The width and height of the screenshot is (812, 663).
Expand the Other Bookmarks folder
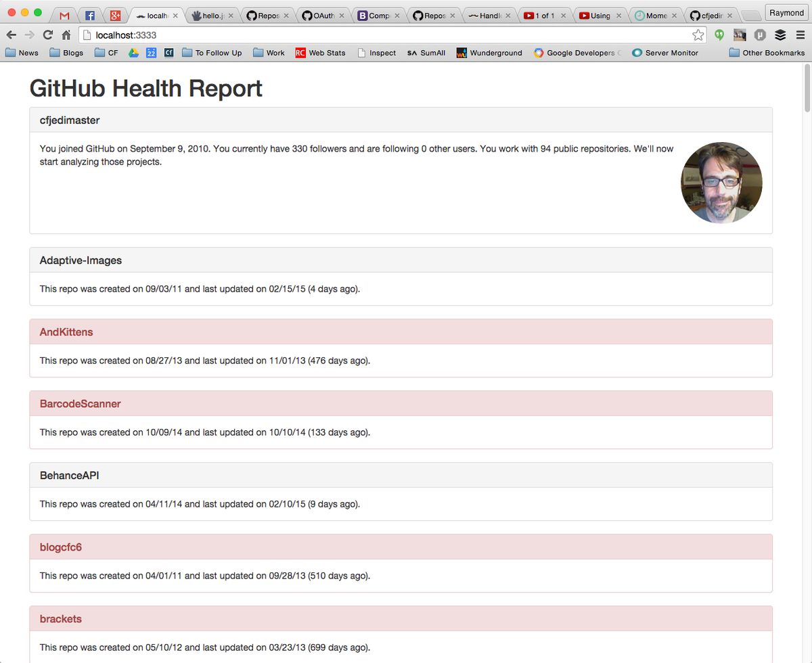pyautogui.click(x=767, y=53)
